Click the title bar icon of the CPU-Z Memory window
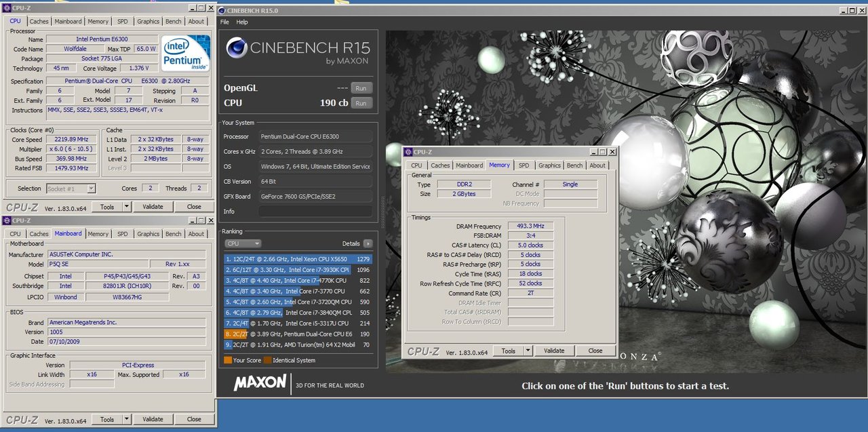 (408, 152)
